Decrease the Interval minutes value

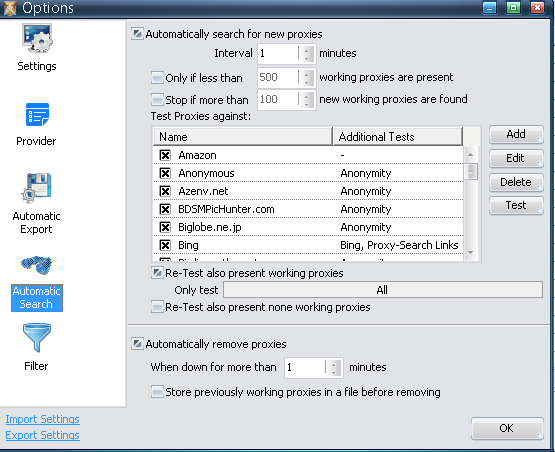click(x=307, y=58)
